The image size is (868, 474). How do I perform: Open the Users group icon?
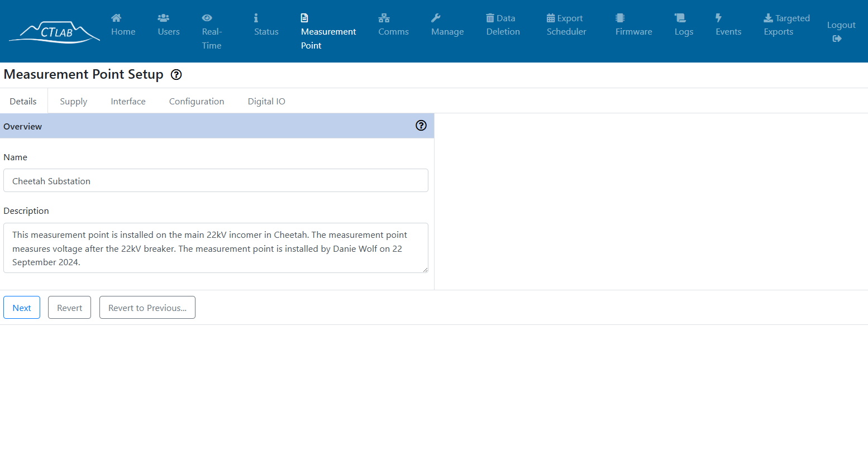click(x=163, y=18)
